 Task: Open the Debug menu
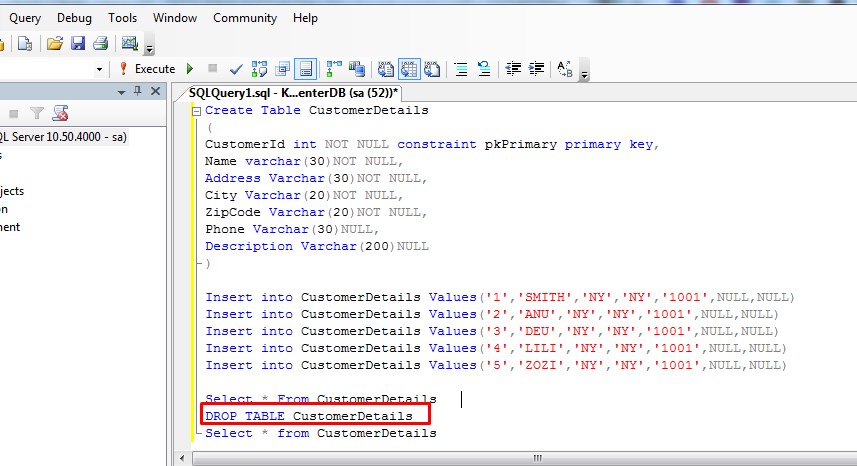[74, 18]
